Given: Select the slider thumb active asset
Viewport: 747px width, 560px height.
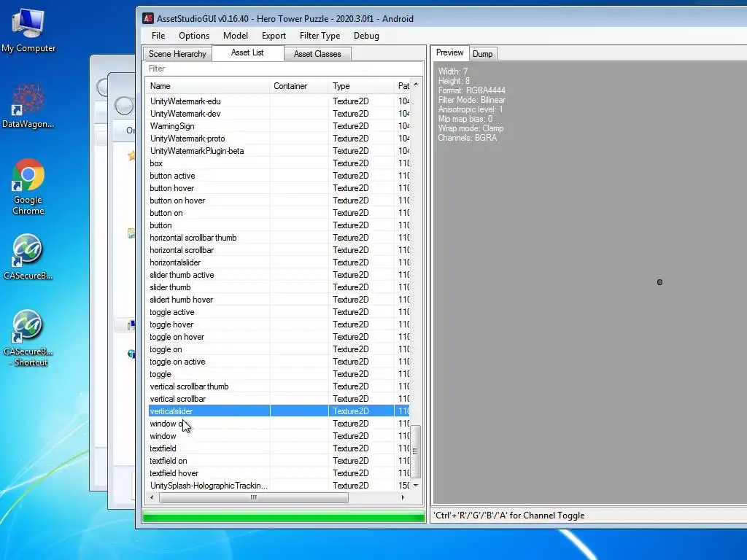Looking at the screenshot, I should [x=279, y=274].
